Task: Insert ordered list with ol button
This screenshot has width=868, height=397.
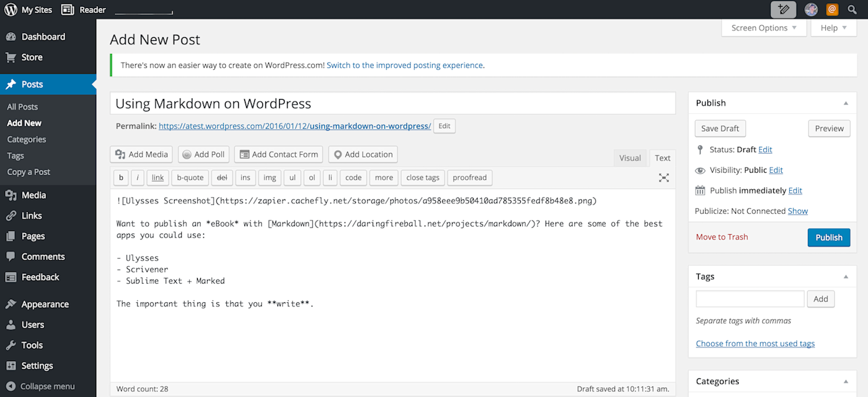Action: 312,177
